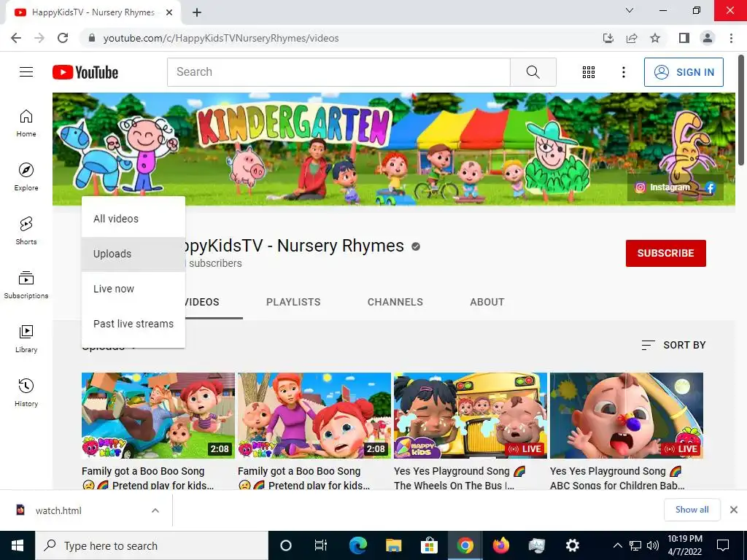The width and height of the screenshot is (747, 560).
Task: Close the HappyKidsTV browser tab
Action: click(169, 12)
